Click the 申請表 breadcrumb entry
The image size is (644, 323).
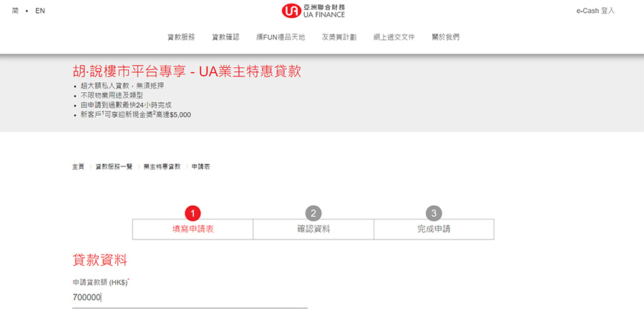pyautogui.click(x=201, y=167)
